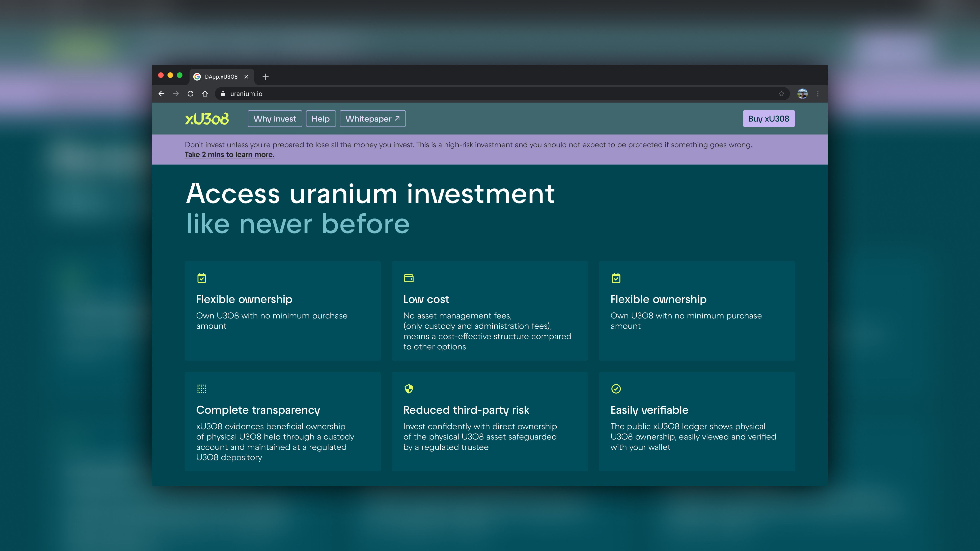
Task: Reload the page with refresh icon
Action: click(191, 94)
